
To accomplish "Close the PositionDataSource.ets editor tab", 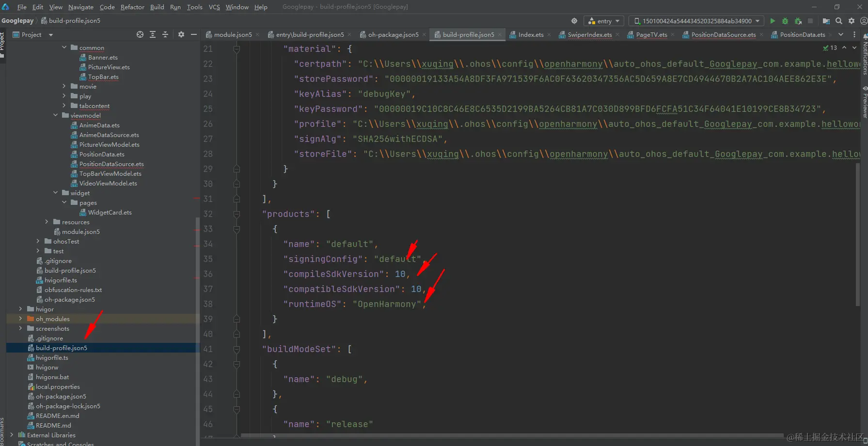I will 761,35.
